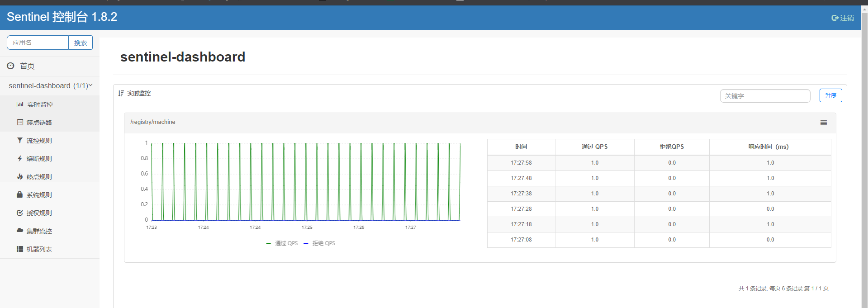Toggle the 拒绝 QPS legend entry
The height and width of the screenshot is (308, 868).
[x=319, y=243]
